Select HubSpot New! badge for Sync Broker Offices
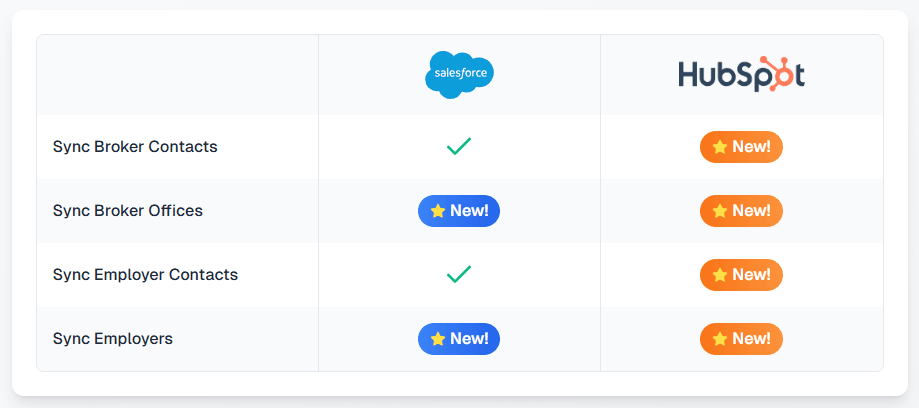Image resolution: width=919 pixels, height=408 pixels. click(x=741, y=211)
